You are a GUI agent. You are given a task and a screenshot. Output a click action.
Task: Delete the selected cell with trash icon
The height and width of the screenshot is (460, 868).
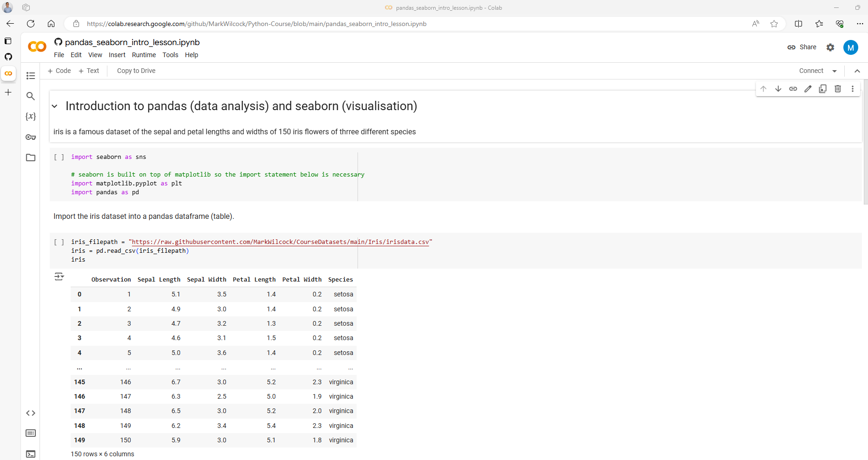(838, 89)
